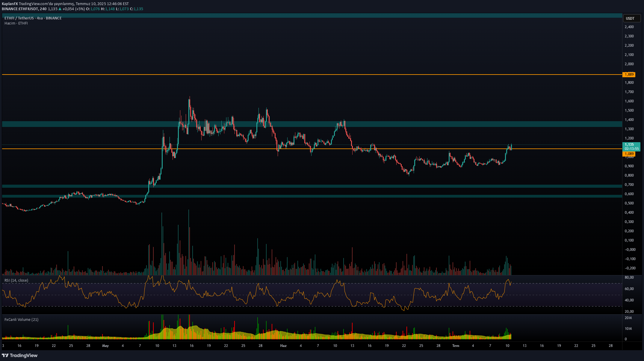Click the 0,500 price axis label
Screen dimensions: 644x361
629,203
